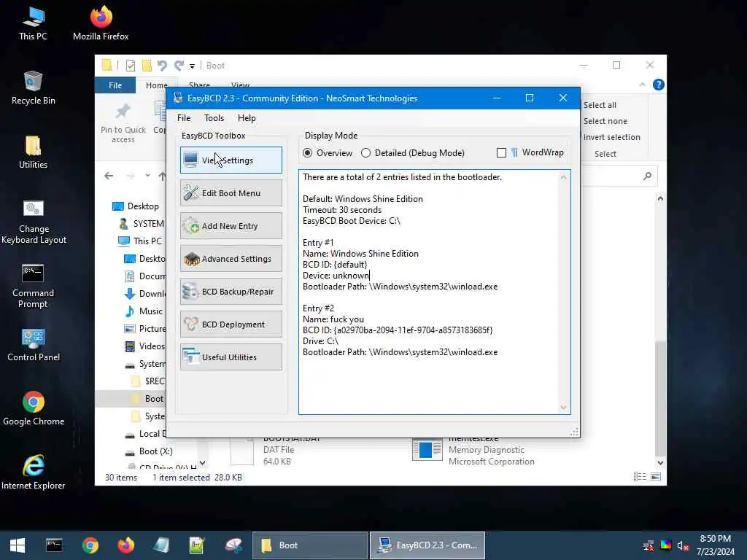Click Explorer quick access redo icon
Screen dimensions: 747x560
point(179,65)
